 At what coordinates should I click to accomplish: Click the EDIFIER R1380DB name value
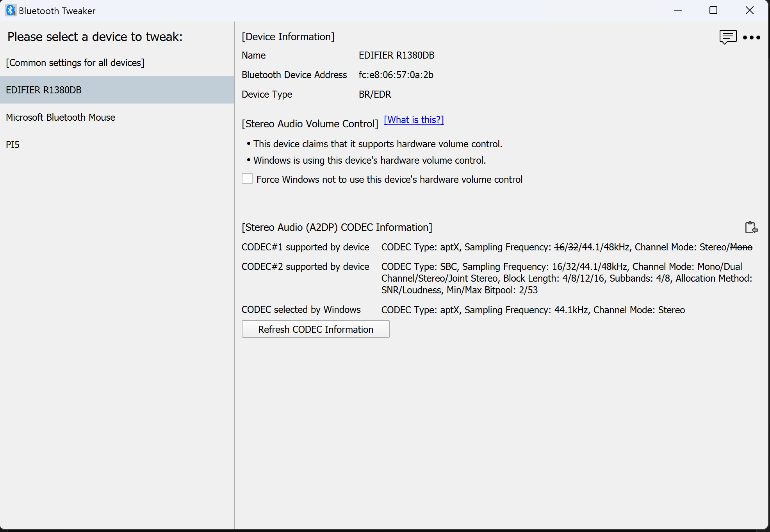point(396,55)
